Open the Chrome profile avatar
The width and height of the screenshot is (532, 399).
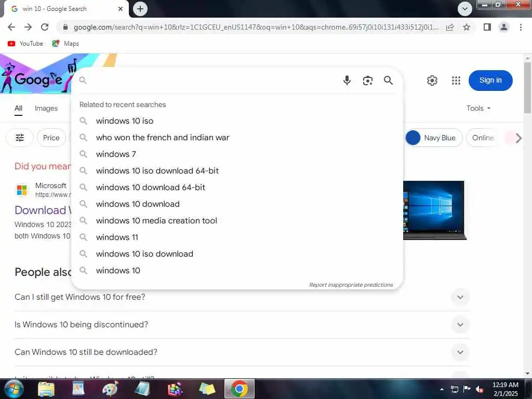[504, 27]
